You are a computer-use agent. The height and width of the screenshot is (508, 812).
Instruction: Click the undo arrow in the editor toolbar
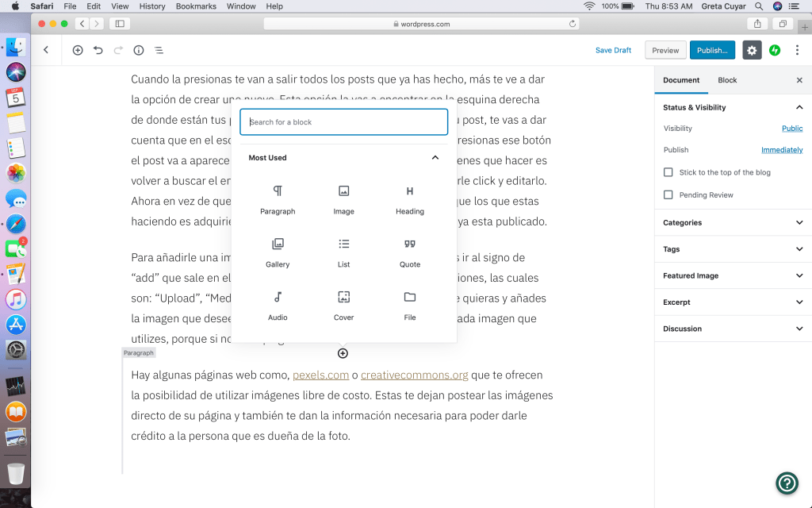click(98, 50)
